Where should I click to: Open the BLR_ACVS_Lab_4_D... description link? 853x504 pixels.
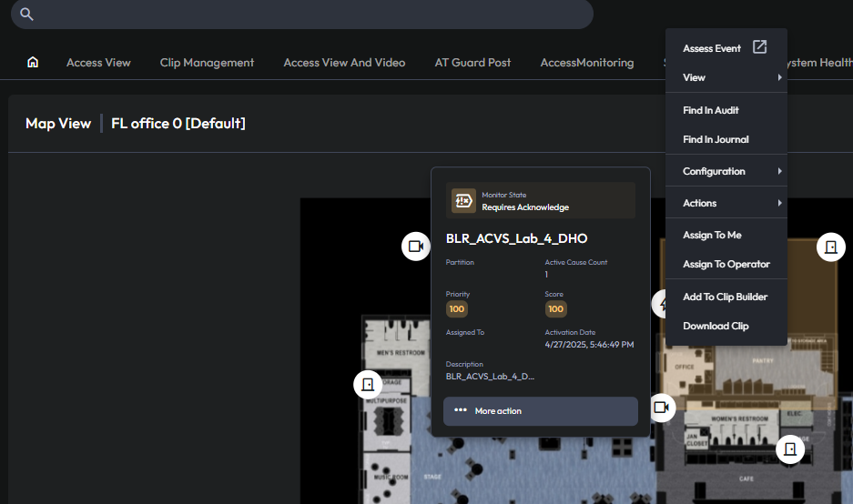tap(490, 376)
